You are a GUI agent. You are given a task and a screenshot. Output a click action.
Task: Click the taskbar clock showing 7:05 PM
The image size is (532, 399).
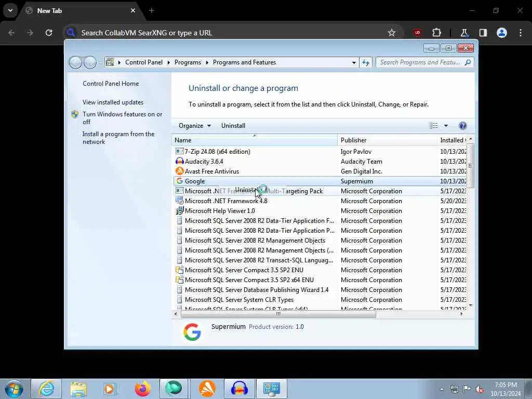click(506, 389)
